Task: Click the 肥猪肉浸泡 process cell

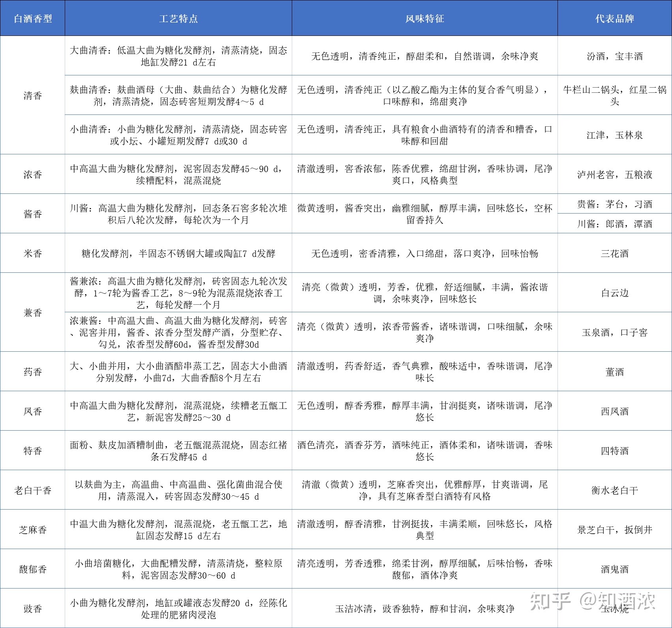Action: pyautogui.click(x=178, y=608)
